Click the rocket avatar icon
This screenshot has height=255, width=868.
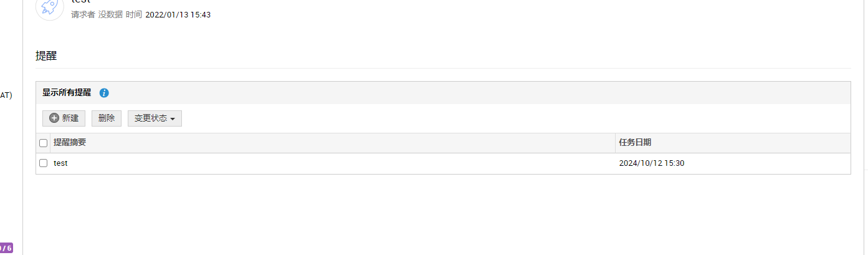click(x=50, y=7)
